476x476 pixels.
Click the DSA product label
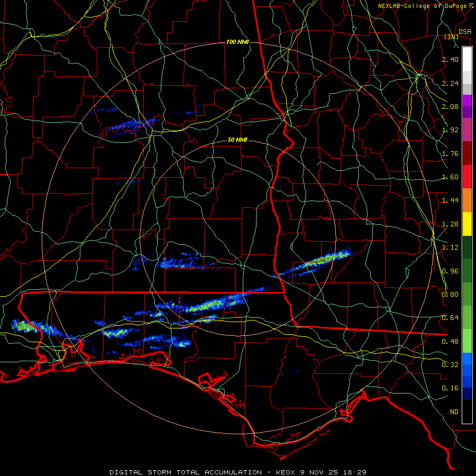(x=465, y=31)
